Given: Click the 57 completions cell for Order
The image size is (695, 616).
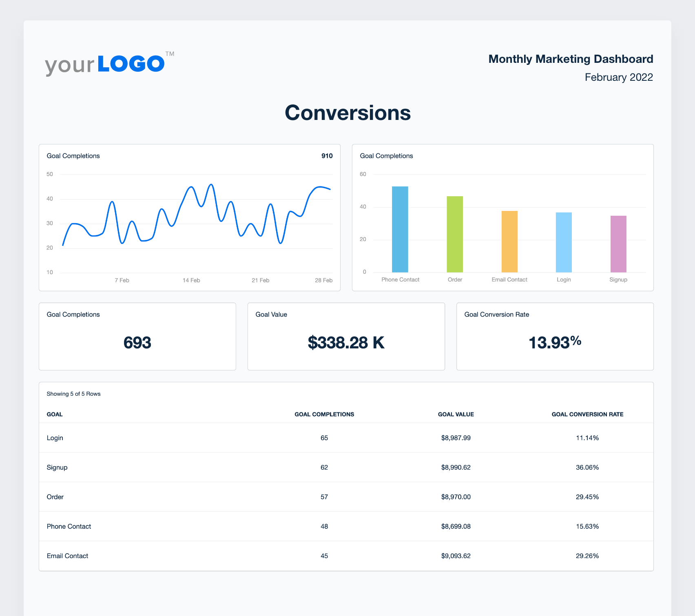Looking at the screenshot, I should pyautogui.click(x=324, y=497).
